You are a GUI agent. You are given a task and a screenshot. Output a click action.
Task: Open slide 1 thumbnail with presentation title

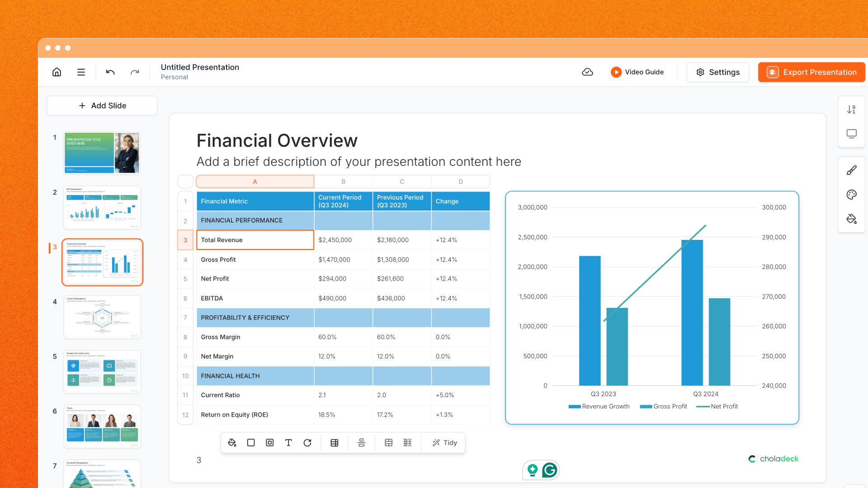coord(102,153)
